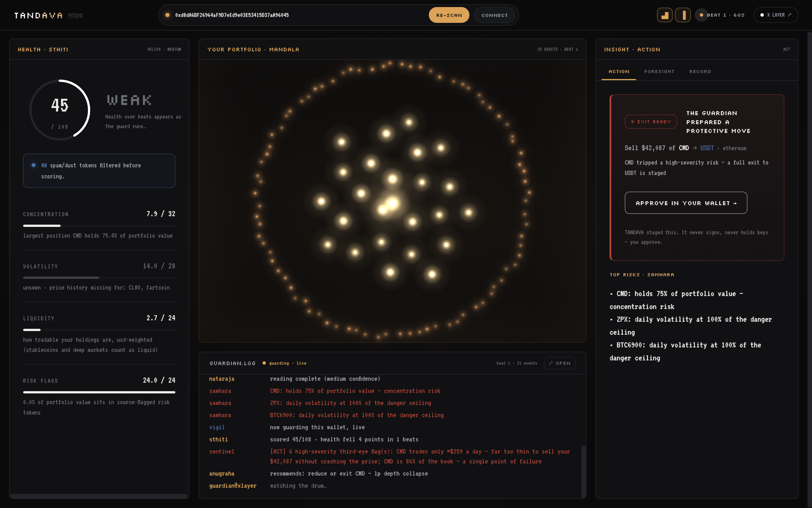Click the 45 health score gauge
The height and width of the screenshot is (508, 812).
pyautogui.click(x=60, y=110)
